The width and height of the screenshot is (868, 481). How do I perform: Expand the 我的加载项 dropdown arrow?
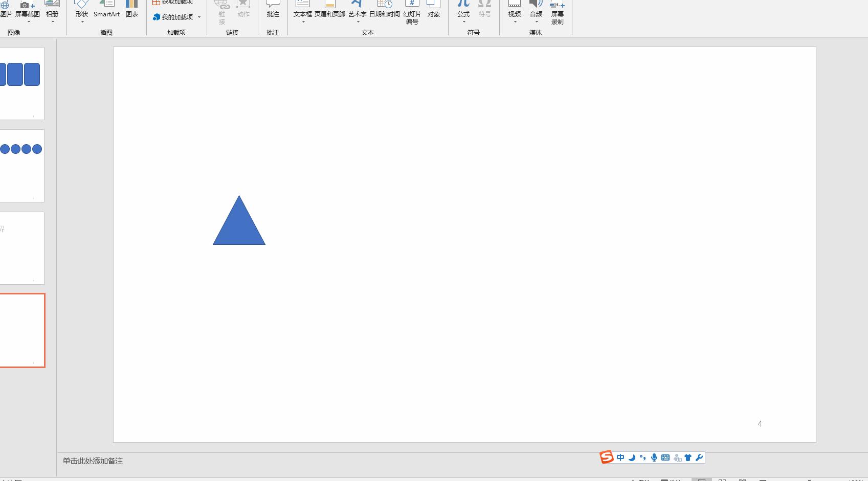click(x=199, y=17)
